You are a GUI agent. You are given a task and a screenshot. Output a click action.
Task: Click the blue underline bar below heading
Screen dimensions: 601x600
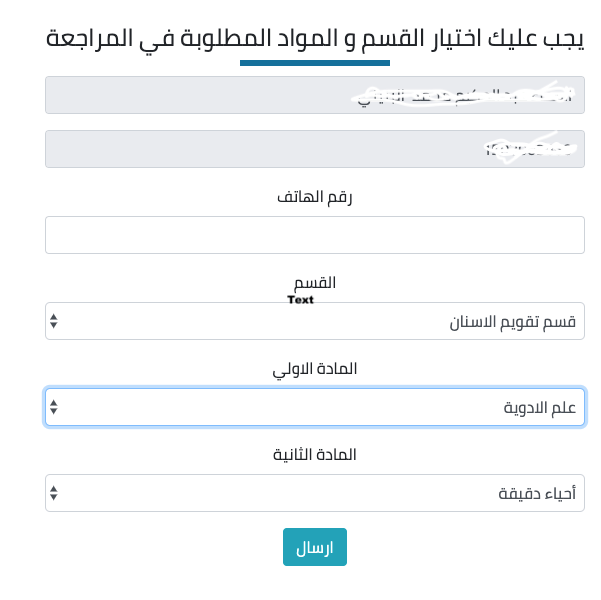(314, 63)
